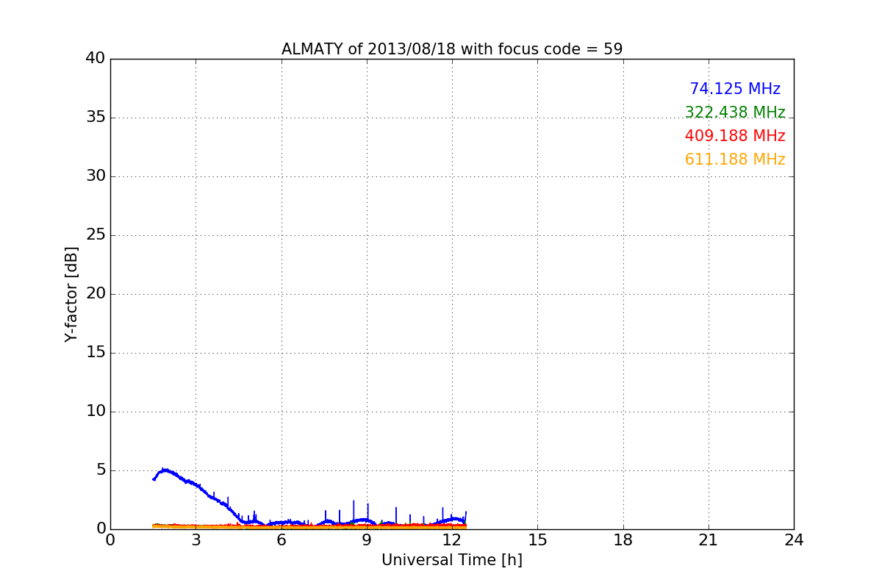Click the y-axis tick label 10

(x=96, y=412)
